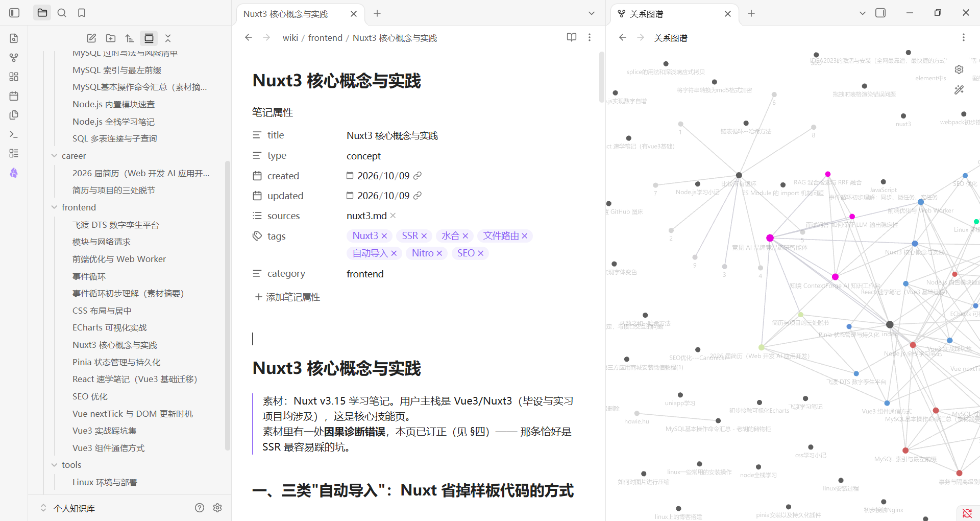The height and width of the screenshot is (521, 980).
Task: Open more options menu in graph pane
Action: point(963,37)
